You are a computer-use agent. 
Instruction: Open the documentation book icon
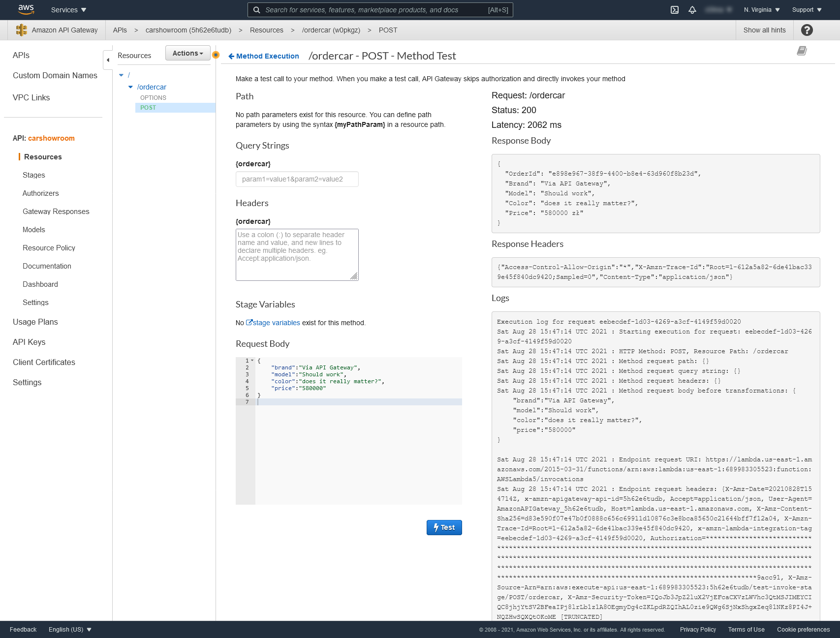802,51
